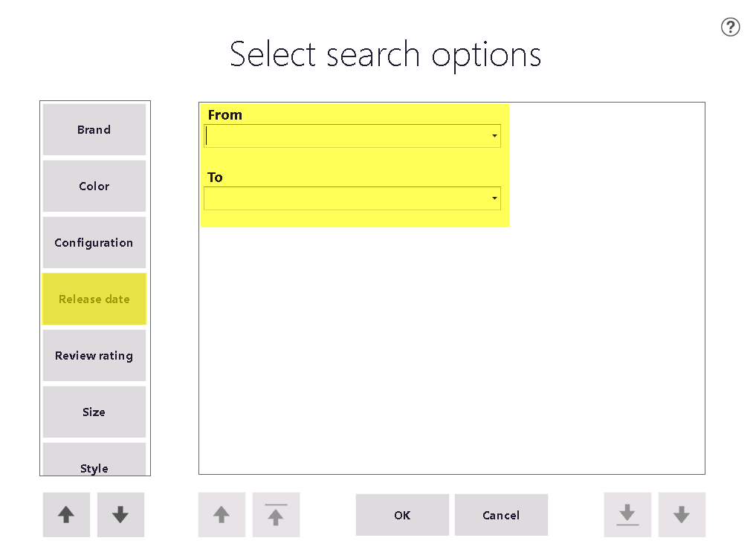Select the Configuration search category

[94, 242]
